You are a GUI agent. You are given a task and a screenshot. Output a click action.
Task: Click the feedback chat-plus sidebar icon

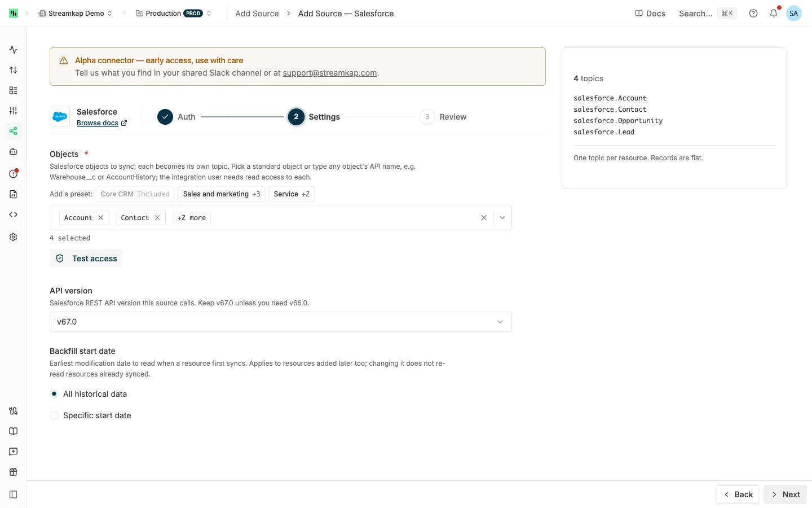pos(14,452)
